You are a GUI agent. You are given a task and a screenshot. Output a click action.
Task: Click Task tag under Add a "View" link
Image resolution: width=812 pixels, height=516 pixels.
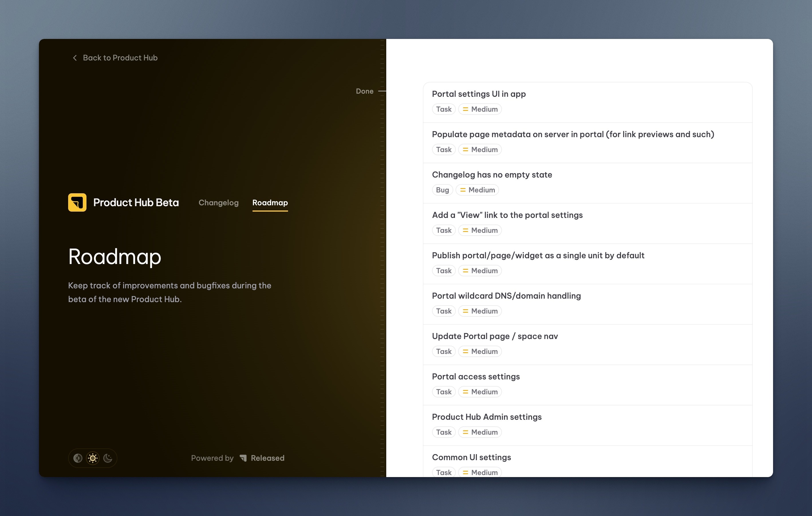(x=444, y=230)
